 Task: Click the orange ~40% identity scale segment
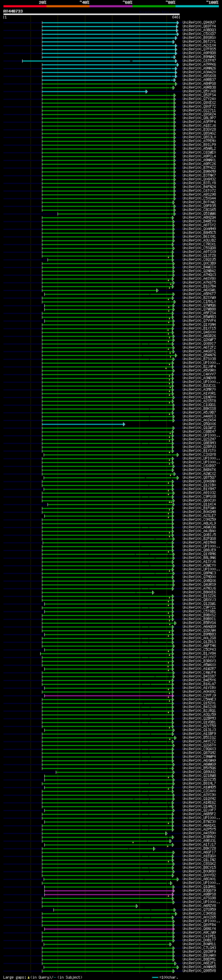pyautogui.click(x=68, y=6)
